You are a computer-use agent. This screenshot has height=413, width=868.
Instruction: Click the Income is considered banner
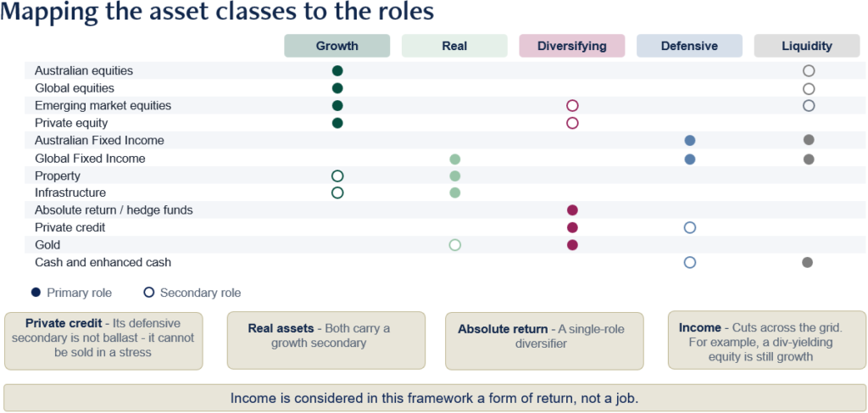tap(434, 399)
